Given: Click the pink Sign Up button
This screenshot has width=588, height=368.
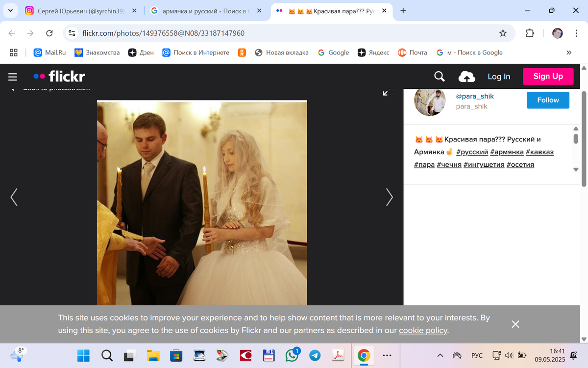Looking at the screenshot, I should 548,77.
